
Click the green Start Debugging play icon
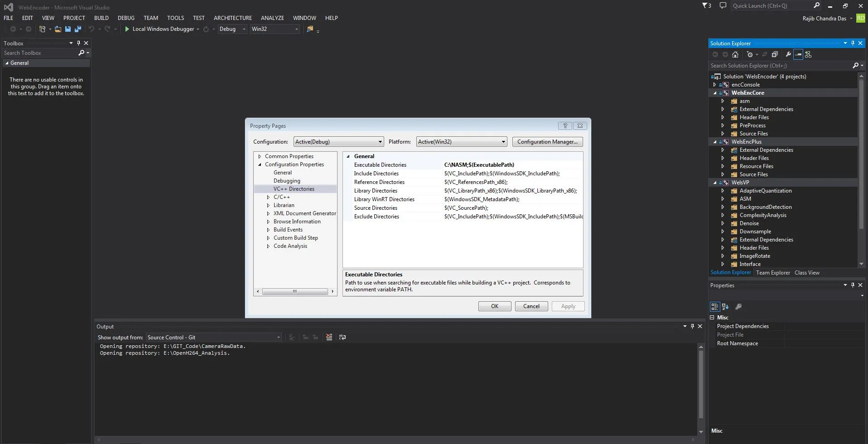(127, 29)
